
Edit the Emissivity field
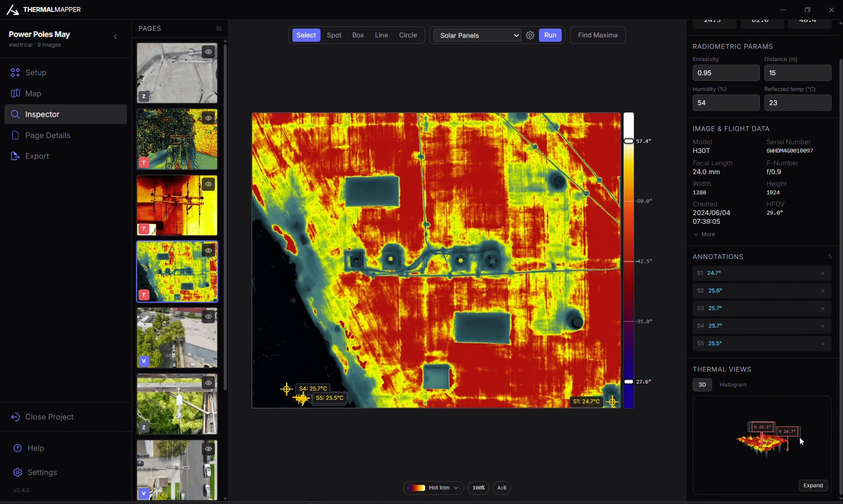[x=726, y=73]
